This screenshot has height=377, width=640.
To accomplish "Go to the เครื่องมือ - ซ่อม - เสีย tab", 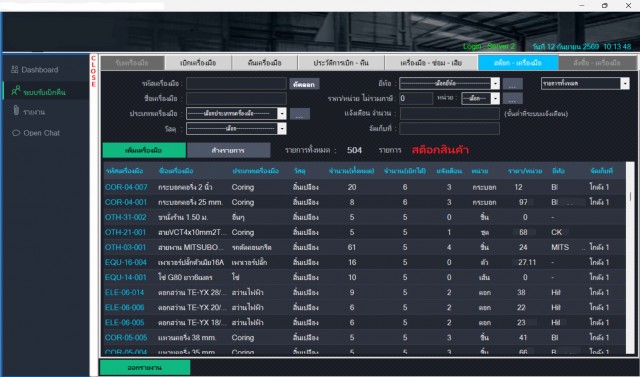I will tap(431, 63).
